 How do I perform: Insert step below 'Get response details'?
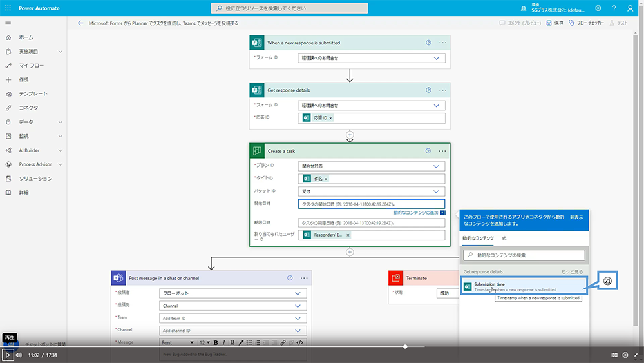point(350,135)
